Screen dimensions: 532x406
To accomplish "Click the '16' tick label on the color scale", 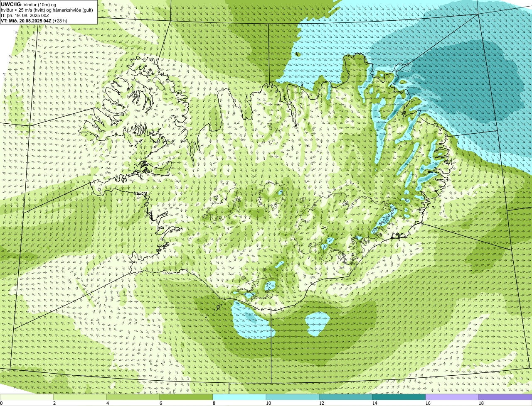I will pos(428,403).
